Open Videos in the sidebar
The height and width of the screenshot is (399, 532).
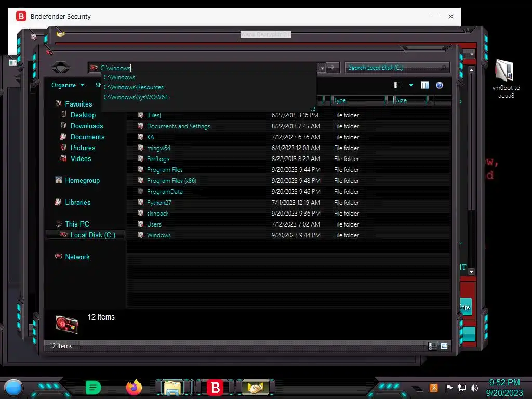[81, 158]
